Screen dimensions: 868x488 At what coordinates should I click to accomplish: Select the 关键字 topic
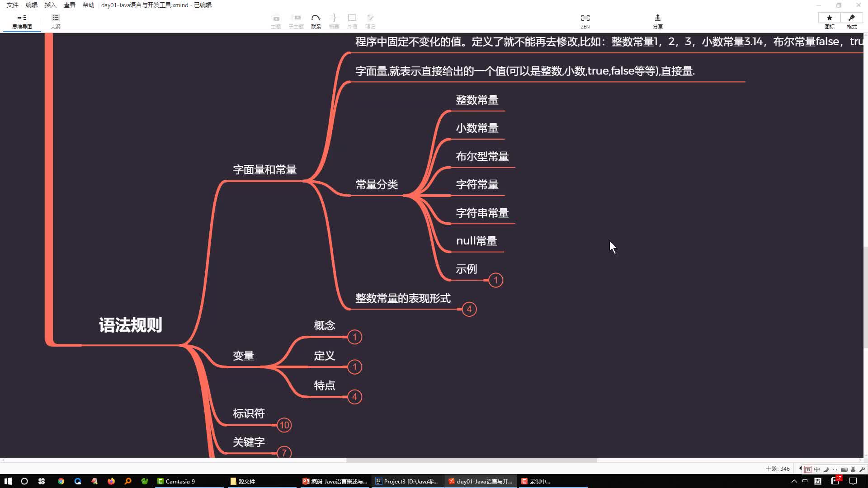pos(249,442)
